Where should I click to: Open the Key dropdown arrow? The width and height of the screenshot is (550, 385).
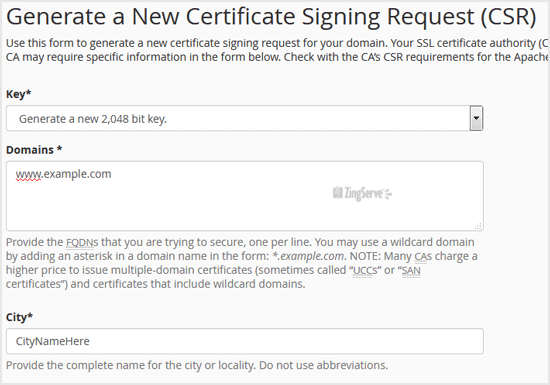[x=476, y=118]
